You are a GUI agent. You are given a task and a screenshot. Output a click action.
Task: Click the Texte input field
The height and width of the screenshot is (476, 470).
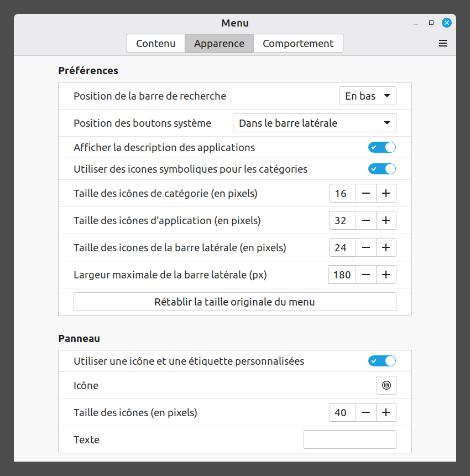(x=349, y=439)
